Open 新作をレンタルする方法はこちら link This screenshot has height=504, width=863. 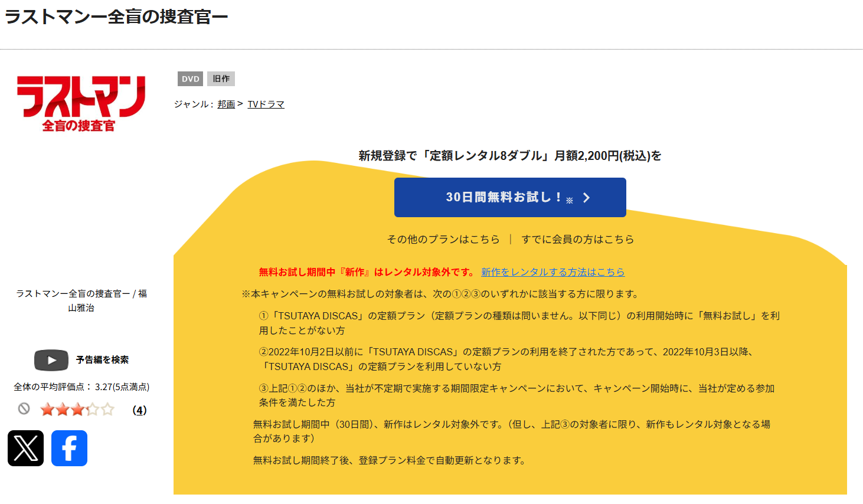[554, 272]
